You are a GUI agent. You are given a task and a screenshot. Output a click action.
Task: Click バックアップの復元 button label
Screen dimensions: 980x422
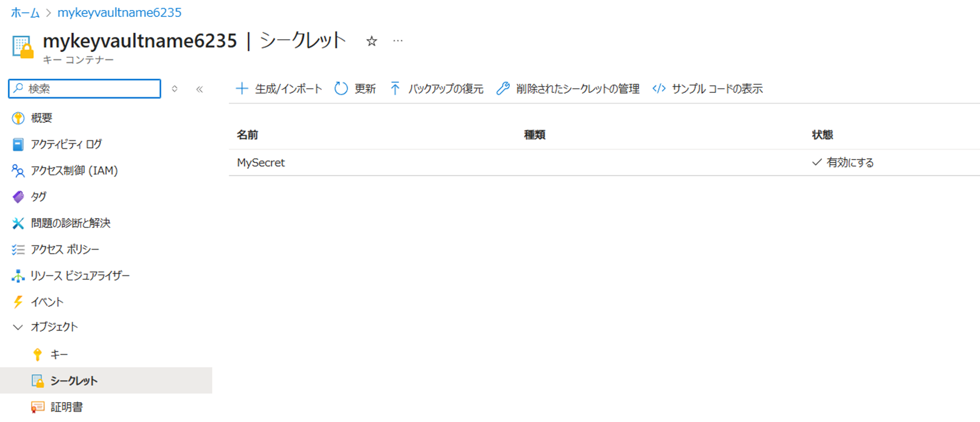[446, 89]
